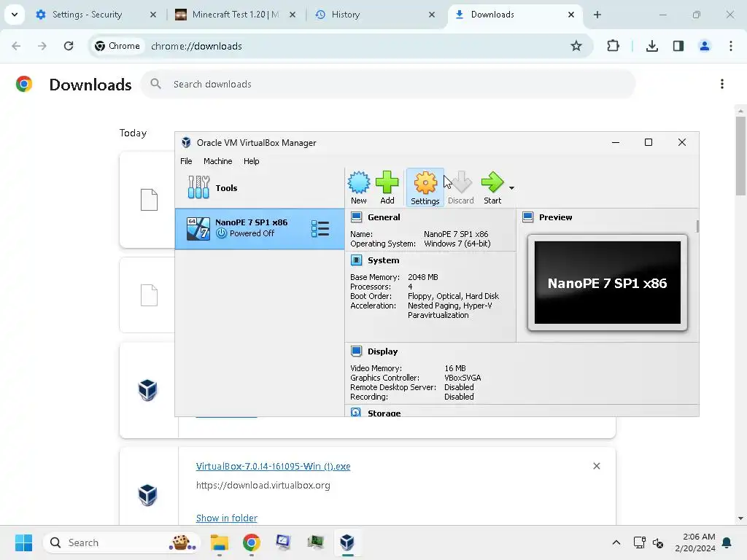This screenshot has height=560, width=747.
Task: Open VM Settings gear in VirtualBox toolbar
Action: pyautogui.click(x=425, y=187)
